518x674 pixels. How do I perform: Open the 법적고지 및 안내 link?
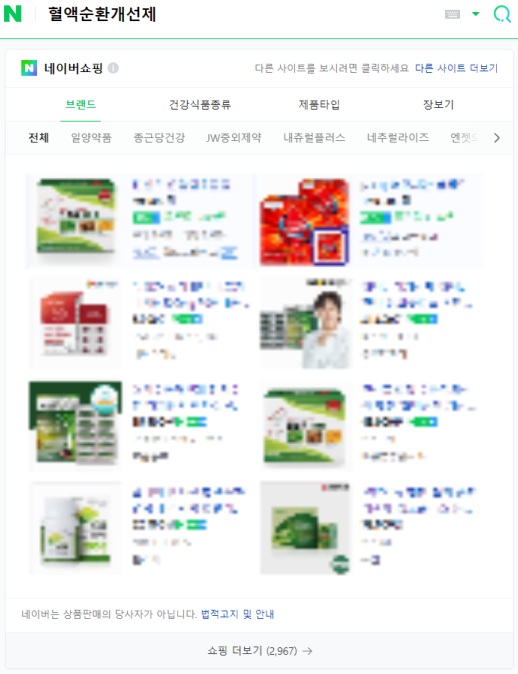pyautogui.click(x=237, y=614)
